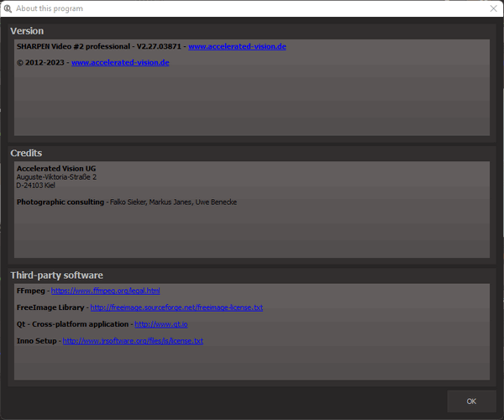Click the Auguste-Viktoria-Straße 2 address line

tap(56, 177)
